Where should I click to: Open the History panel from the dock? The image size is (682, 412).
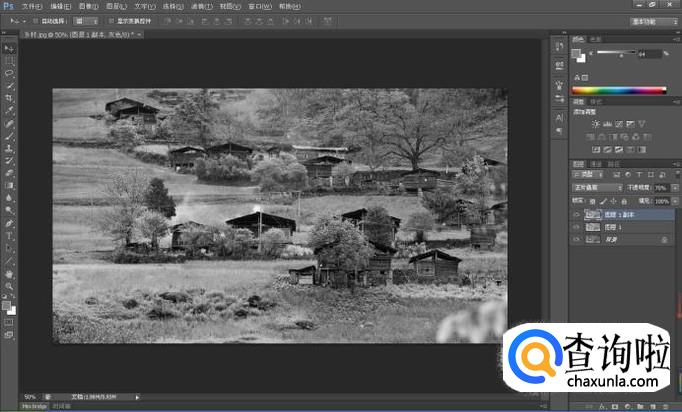(559, 47)
